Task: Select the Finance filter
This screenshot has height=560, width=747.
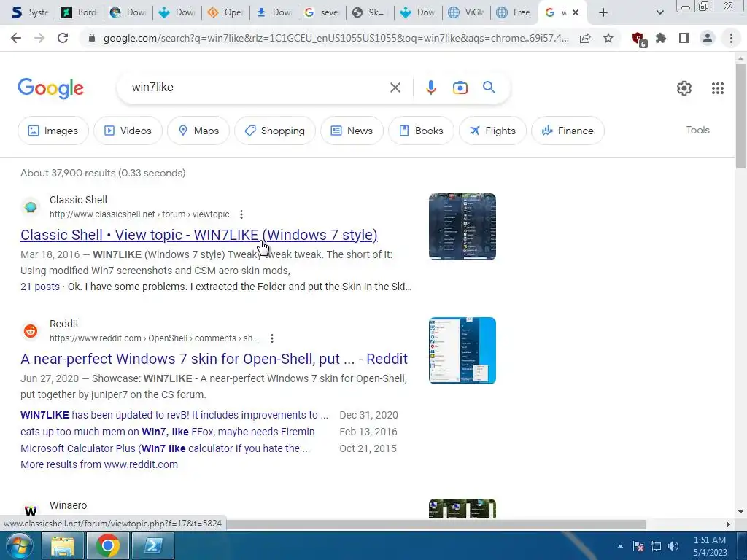Action: [x=568, y=131]
